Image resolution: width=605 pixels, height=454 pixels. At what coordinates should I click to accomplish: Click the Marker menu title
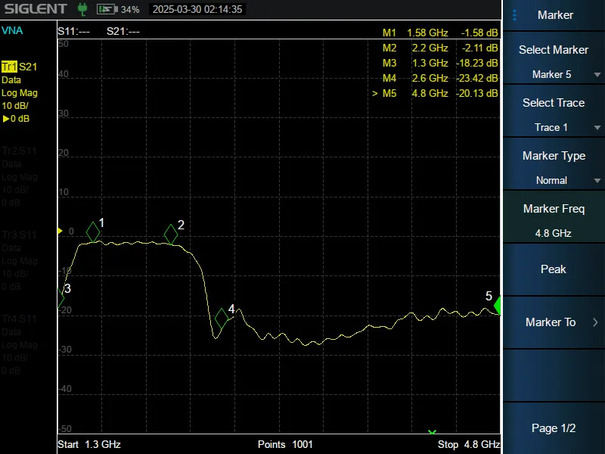click(x=555, y=15)
